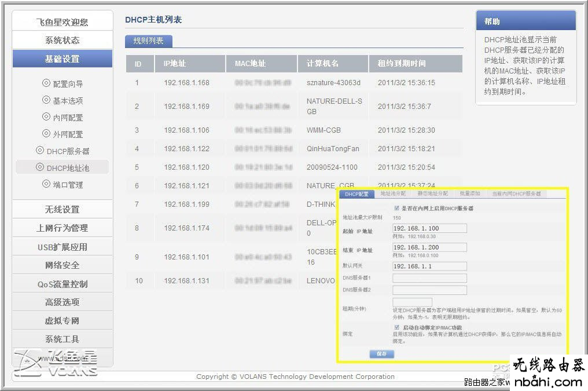The height and width of the screenshot is (391, 588).
Task: Select IP address 192.168.1.199
Action: click(x=186, y=204)
